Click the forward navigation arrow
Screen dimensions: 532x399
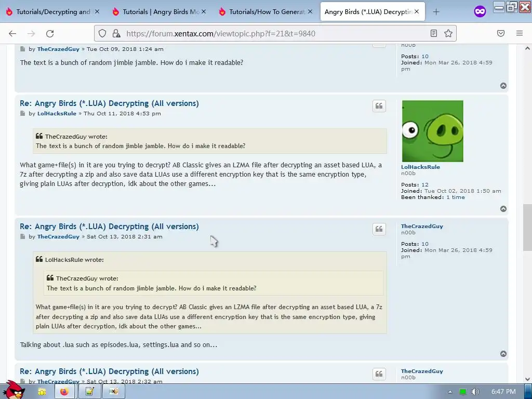click(x=31, y=33)
